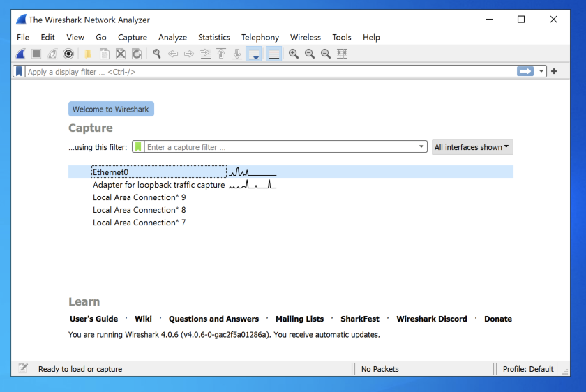The height and width of the screenshot is (392, 586).
Task: Select Adapter for loopback traffic capture
Action: tap(291, 185)
